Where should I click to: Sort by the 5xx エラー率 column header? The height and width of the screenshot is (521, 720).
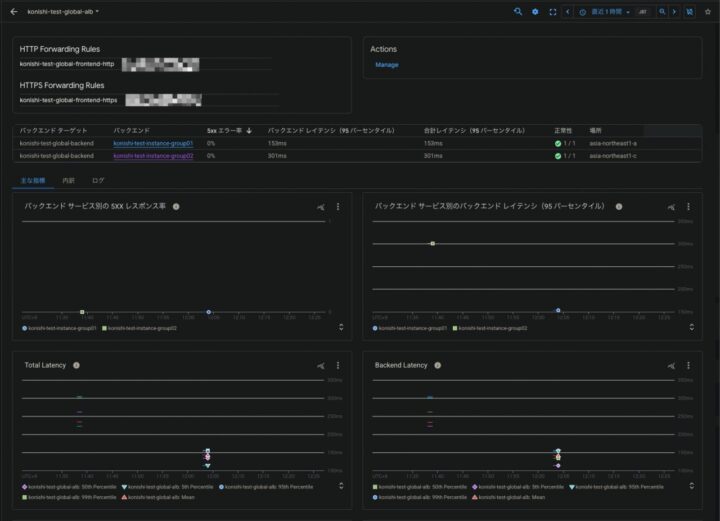click(229, 131)
